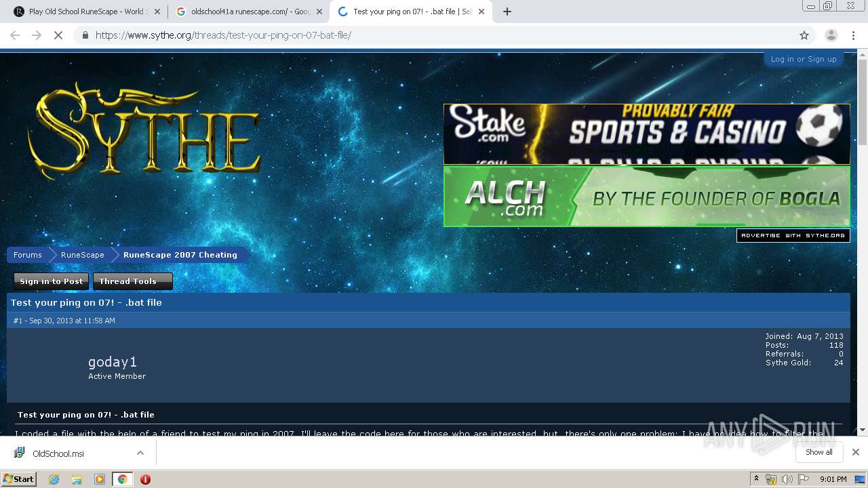
Task: Click the thread title Test your ping on 07!
Action: click(86, 303)
